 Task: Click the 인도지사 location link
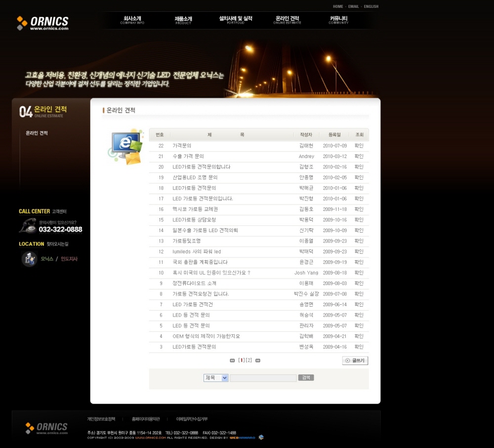[69, 259]
